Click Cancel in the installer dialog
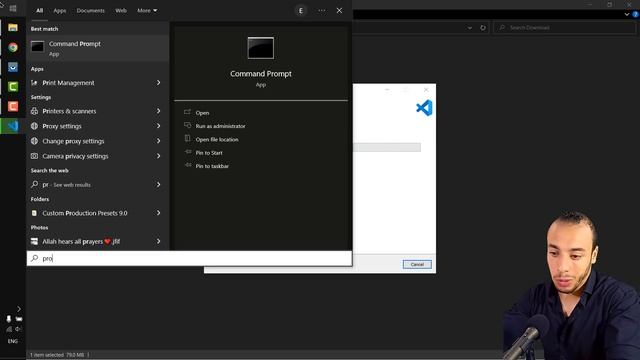This screenshot has width=640, height=360. click(417, 264)
